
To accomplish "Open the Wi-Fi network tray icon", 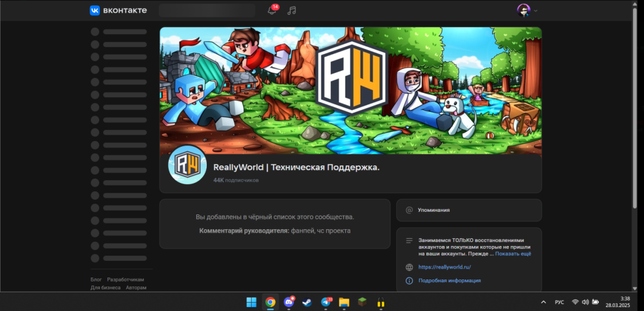I will [x=575, y=302].
